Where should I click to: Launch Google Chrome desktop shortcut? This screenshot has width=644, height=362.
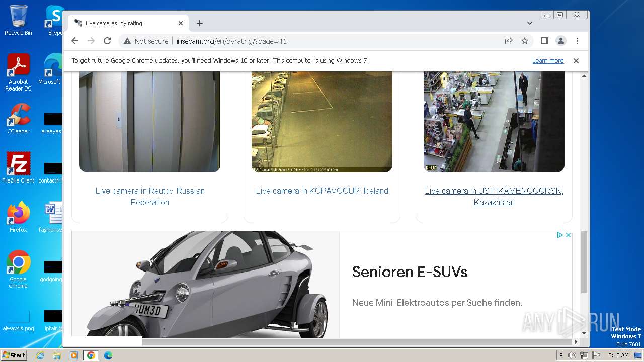18,269
